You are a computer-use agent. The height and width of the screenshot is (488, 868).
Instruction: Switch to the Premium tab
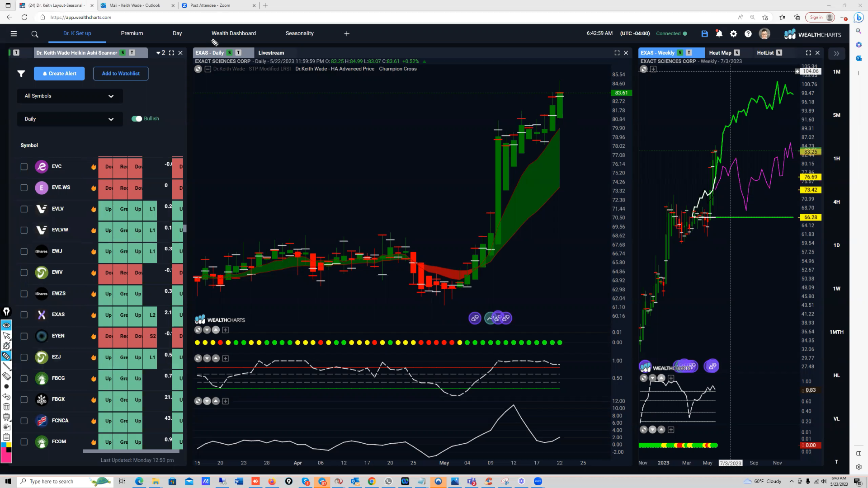[x=132, y=33]
